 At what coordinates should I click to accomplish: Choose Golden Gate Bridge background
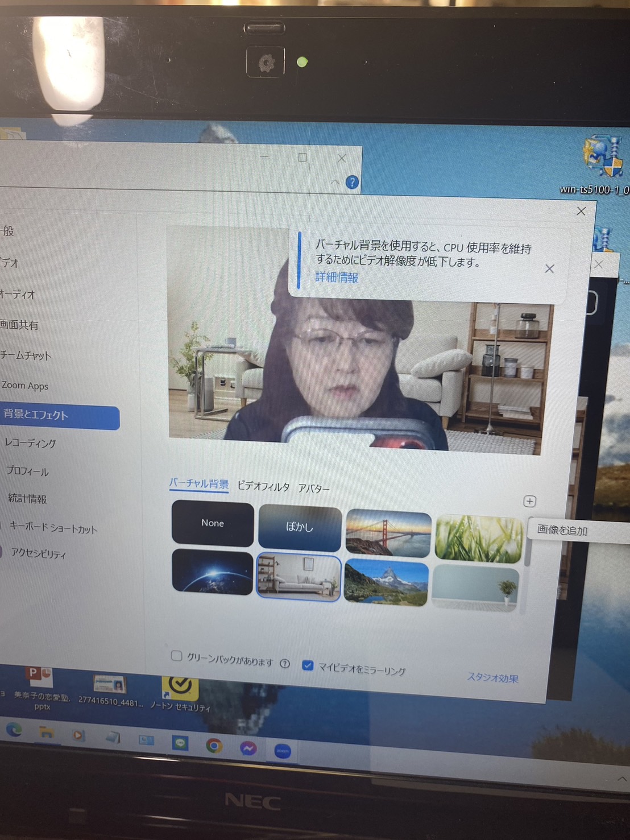(388, 533)
